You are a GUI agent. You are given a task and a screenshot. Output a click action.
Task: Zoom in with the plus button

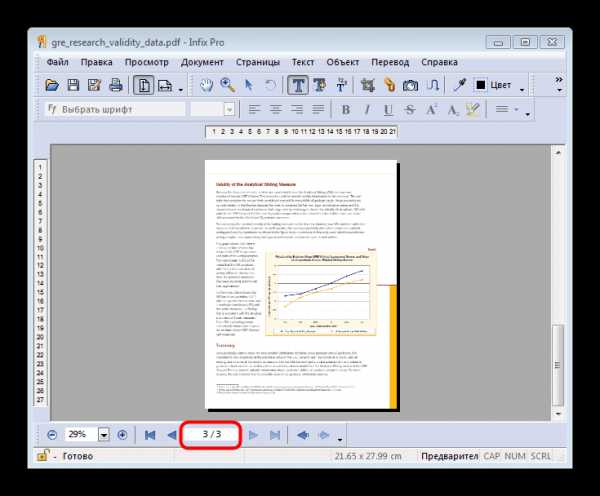(122, 435)
